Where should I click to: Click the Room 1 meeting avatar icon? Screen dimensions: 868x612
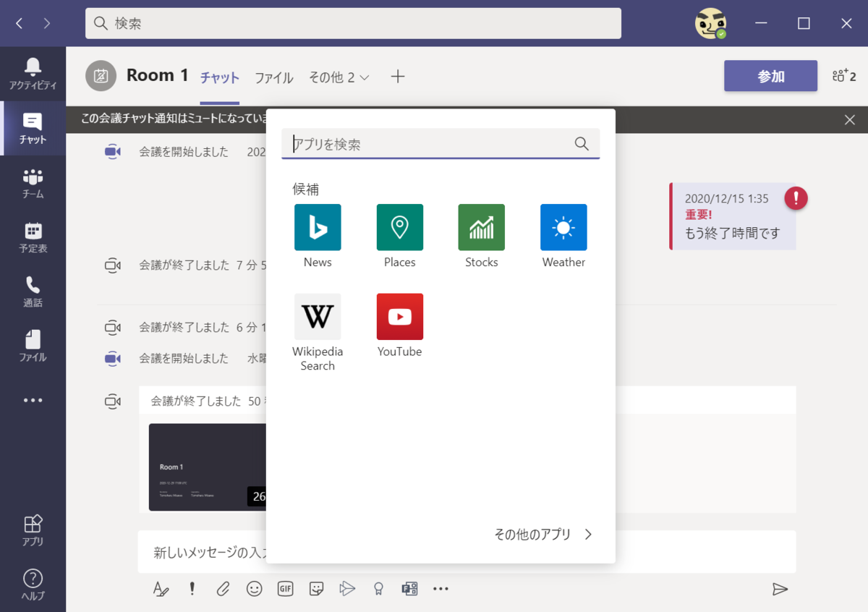coord(101,76)
